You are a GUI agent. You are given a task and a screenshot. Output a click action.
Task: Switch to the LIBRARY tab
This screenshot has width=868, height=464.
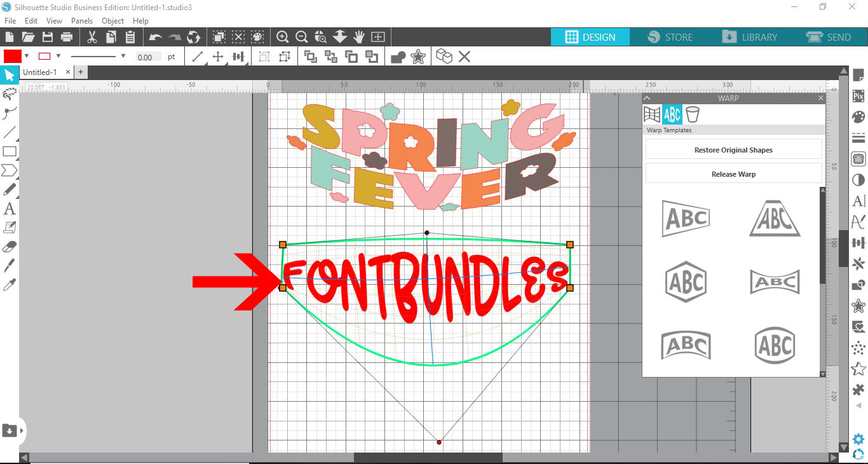tap(749, 37)
